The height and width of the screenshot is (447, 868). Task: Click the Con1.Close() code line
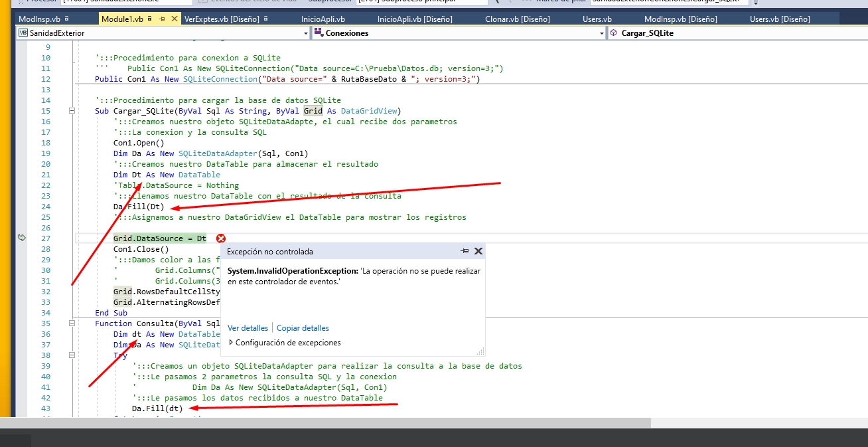pos(141,249)
